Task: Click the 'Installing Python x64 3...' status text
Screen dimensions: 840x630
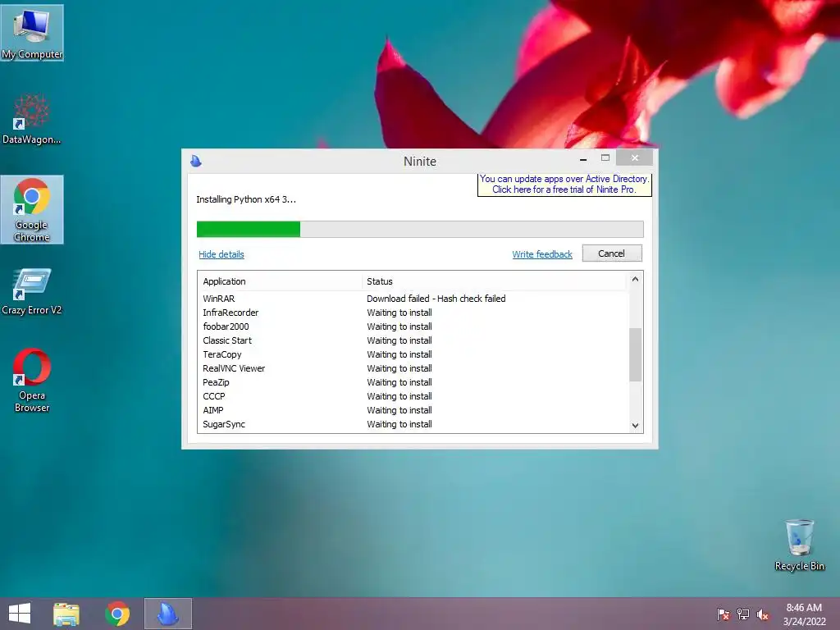Action: pos(246,199)
